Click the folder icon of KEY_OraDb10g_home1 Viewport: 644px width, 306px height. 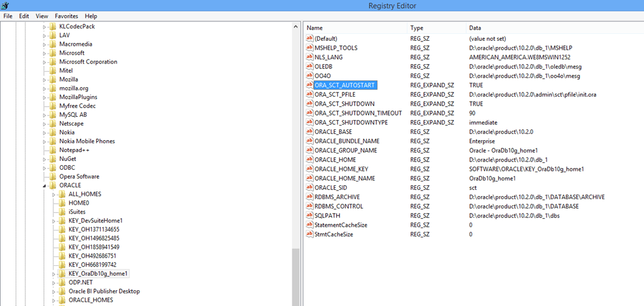pyautogui.click(x=62, y=273)
